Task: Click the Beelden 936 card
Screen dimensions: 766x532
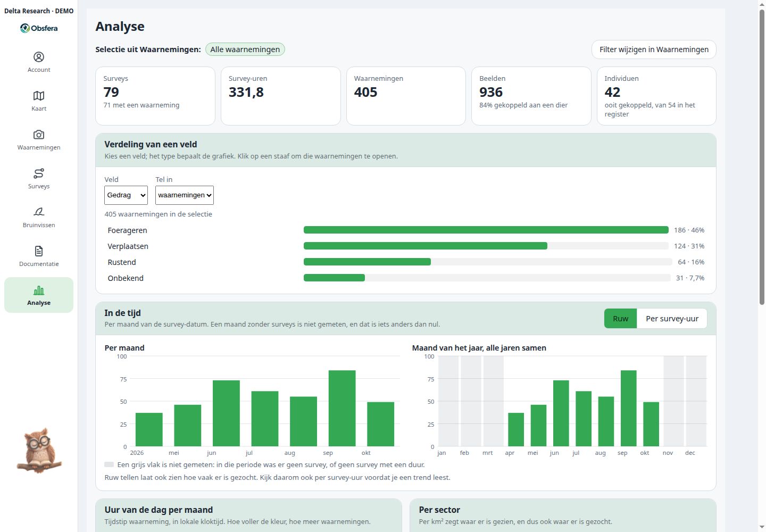Action: pos(531,96)
